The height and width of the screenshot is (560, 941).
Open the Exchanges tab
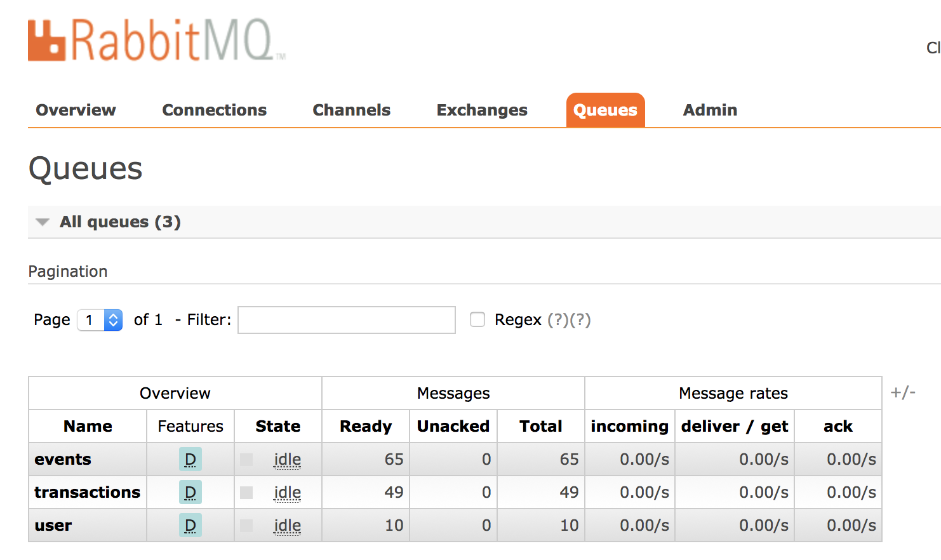482,110
